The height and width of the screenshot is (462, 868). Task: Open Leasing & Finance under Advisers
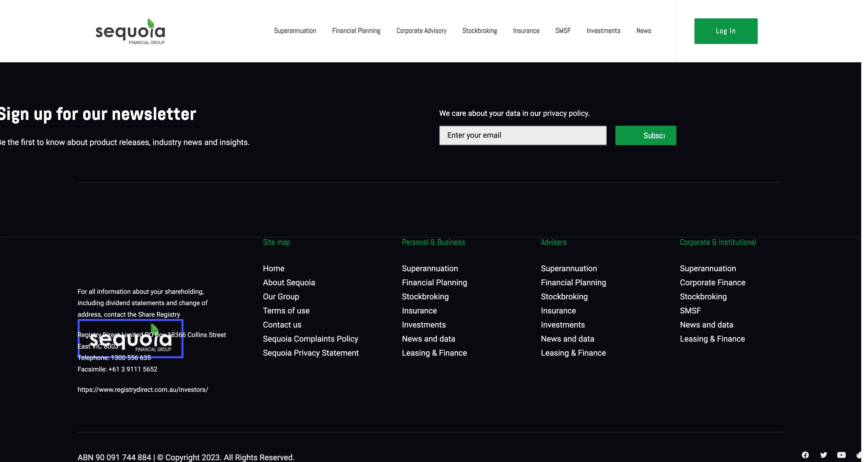pyautogui.click(x=573, y=353)
